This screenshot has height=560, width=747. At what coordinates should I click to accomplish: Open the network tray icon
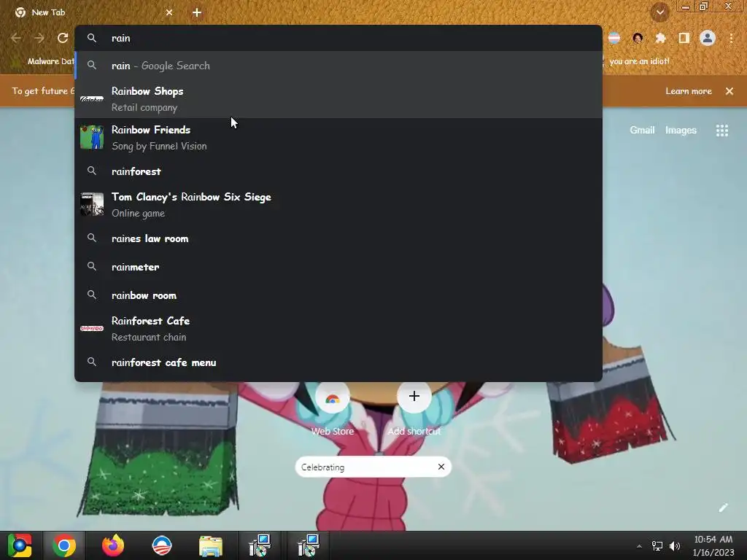(x=657, y=546)
